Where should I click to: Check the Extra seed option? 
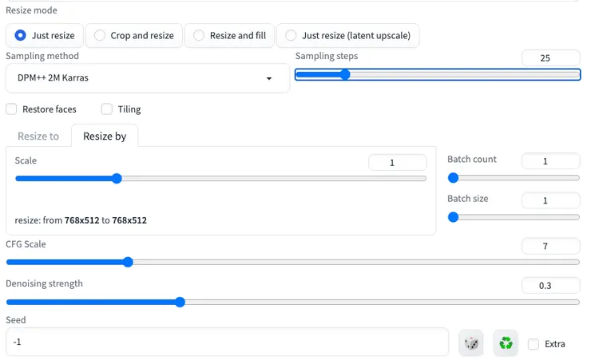coord(533,344)
